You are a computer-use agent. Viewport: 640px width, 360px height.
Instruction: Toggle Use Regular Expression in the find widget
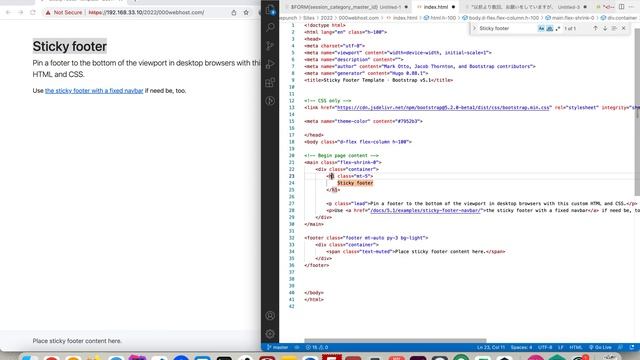point(558,29)
